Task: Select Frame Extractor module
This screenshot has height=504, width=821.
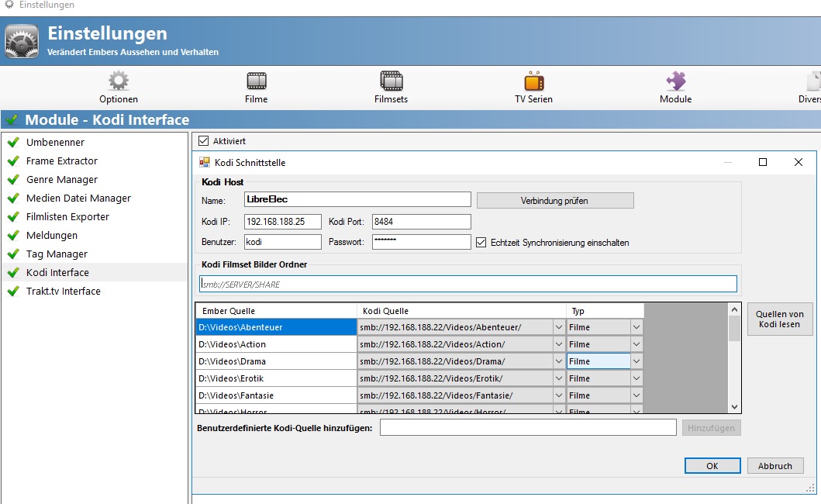Action: [62, 161]
